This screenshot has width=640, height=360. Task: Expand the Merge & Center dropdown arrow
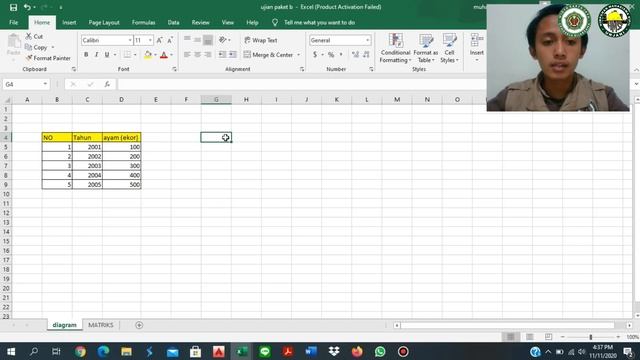tap(298, 55)
